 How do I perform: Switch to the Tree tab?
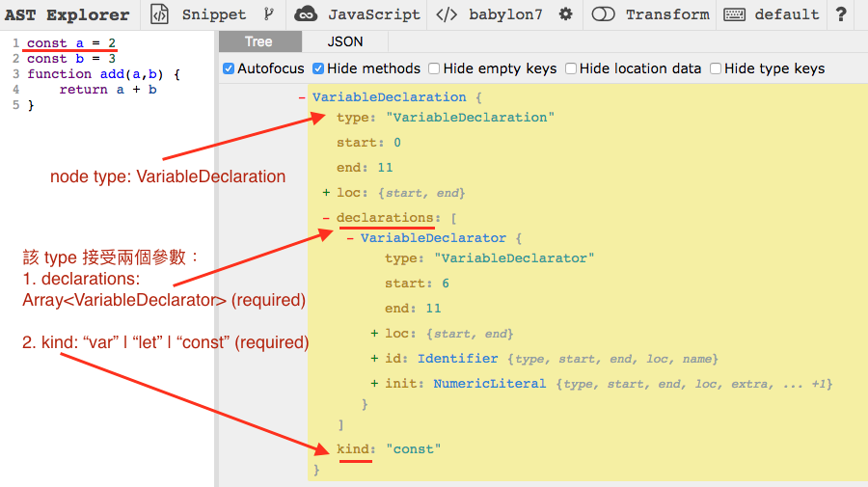click(260, 41)
